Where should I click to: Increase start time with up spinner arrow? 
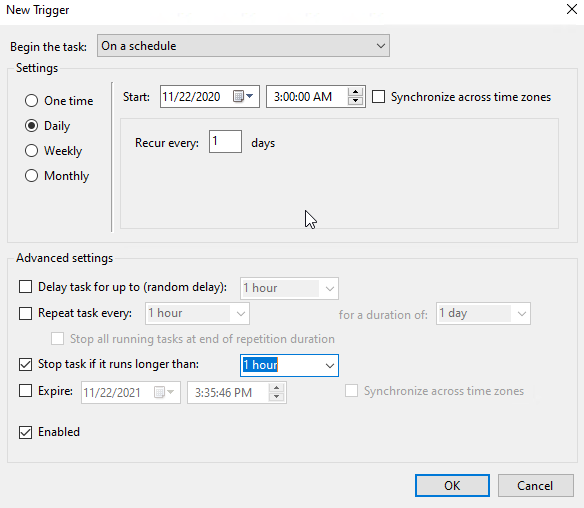pyautogui.click(x=355, y=92)
